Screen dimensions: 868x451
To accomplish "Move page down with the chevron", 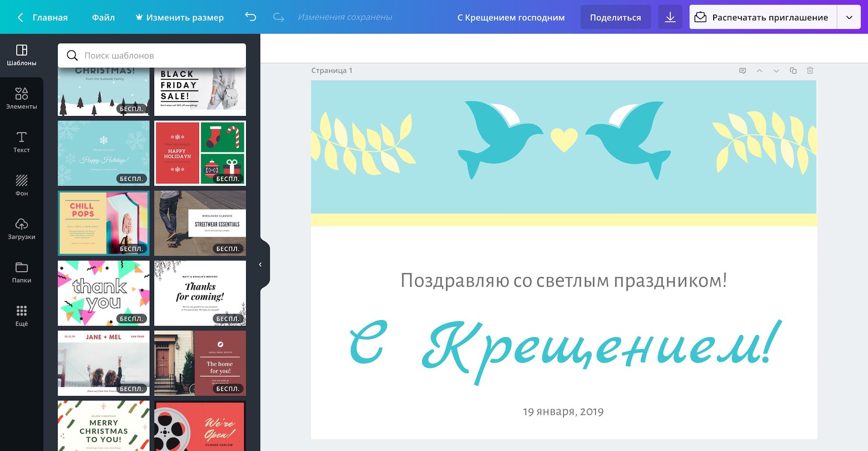I will 776,71.
